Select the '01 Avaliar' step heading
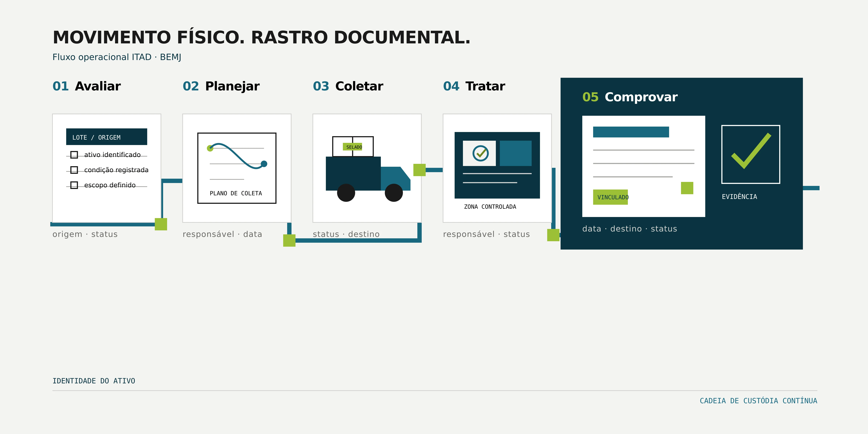The height and width of the screenshot is (434, 868). tap(87, 86)
